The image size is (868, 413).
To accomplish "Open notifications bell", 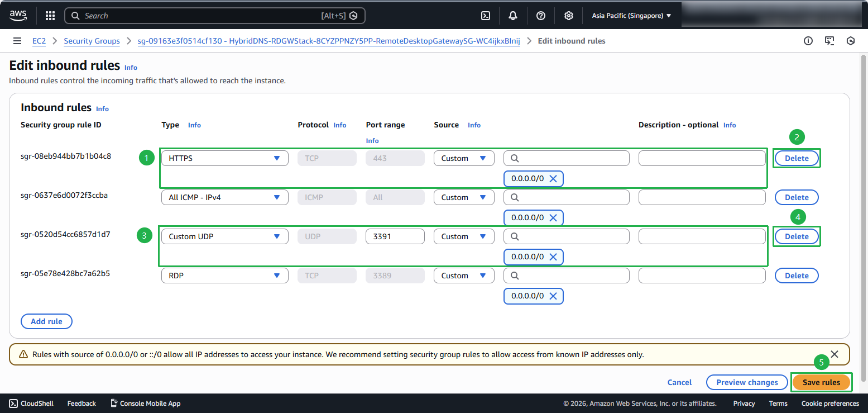I will coord(513,16).
